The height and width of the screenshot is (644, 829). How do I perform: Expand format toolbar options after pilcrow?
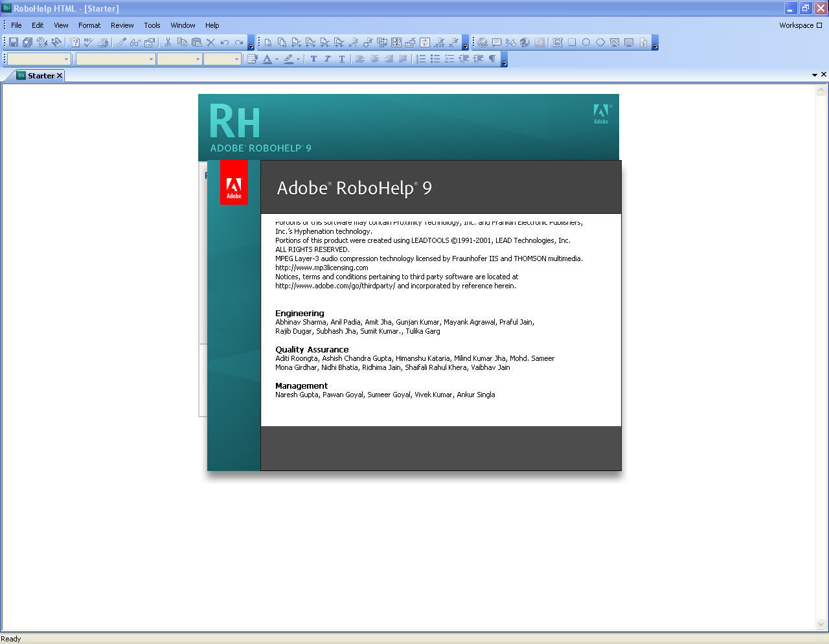pyautogui.click(x=505, y=60)
